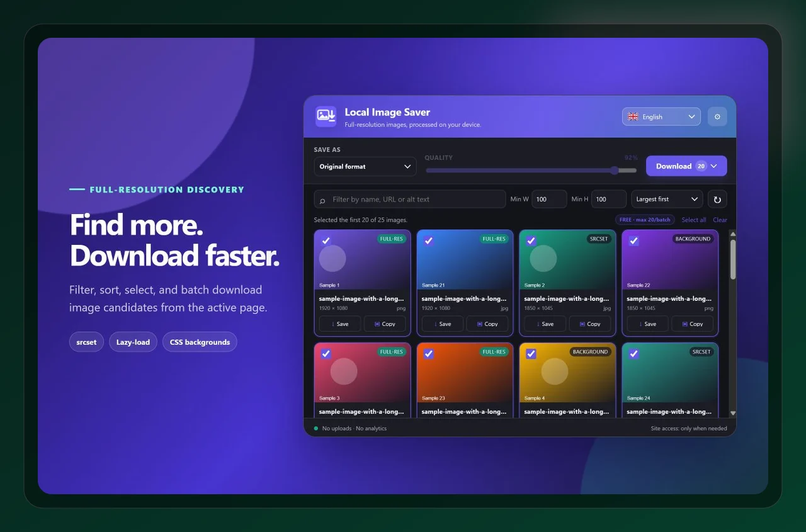Screen dimensions: 806x532
Task: Click the Lazy-load feature pill
Action: tap(133, 342)
